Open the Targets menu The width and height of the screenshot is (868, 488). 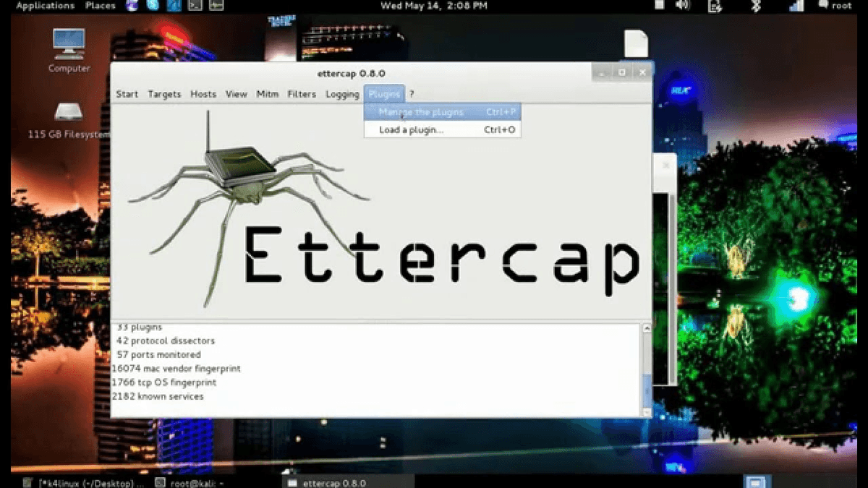(x=164, y=94)
